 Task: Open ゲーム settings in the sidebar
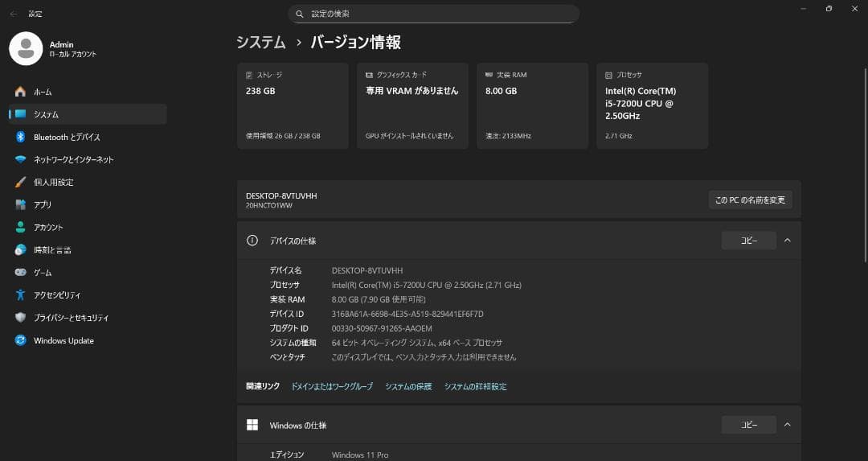pos(88,273)
